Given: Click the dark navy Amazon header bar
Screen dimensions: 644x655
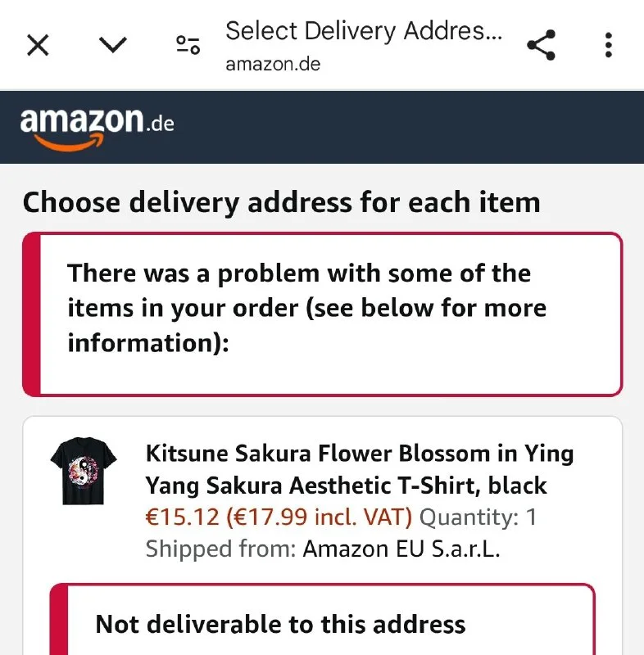Looking at the screenshot, I should tap(410, 127).
